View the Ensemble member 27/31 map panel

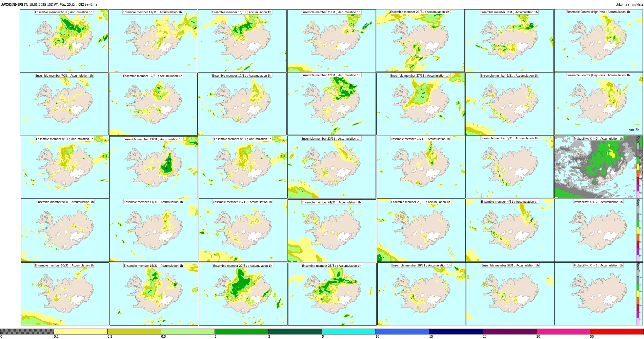[x=421, y=104]
